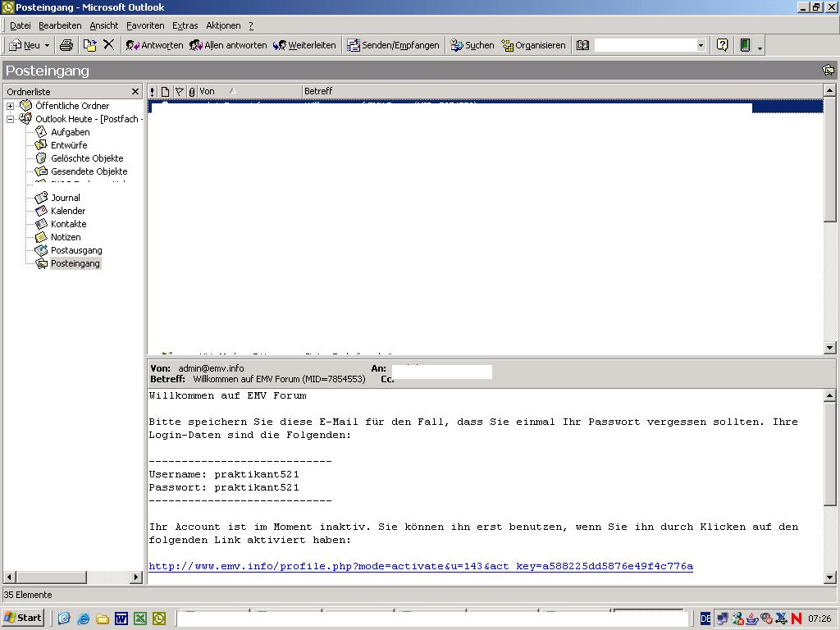
Task: Expand the Öffentliche Ordner tree node
Action: coord(10,106)
